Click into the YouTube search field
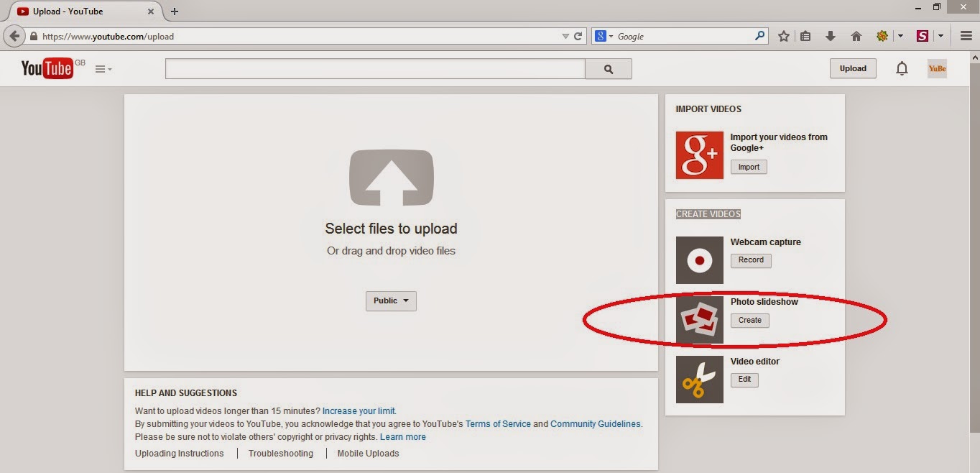The image size is (980, 473). [375, 69]
